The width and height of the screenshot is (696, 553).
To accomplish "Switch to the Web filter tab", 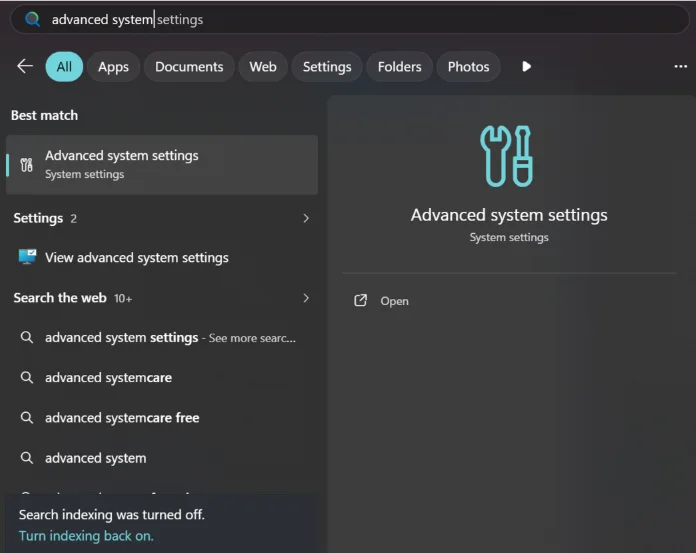I will tap(263, 67).
